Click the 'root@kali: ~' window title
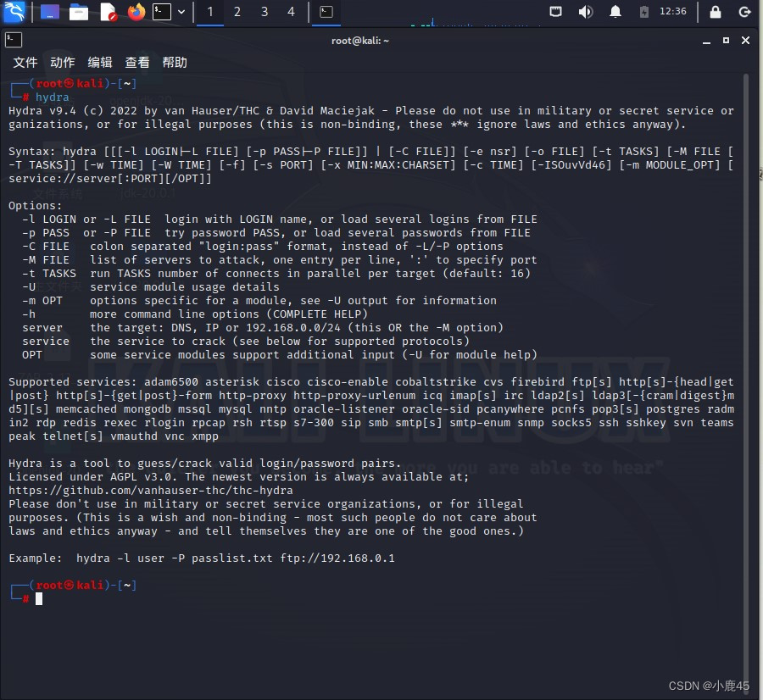 tap(360, 41)
